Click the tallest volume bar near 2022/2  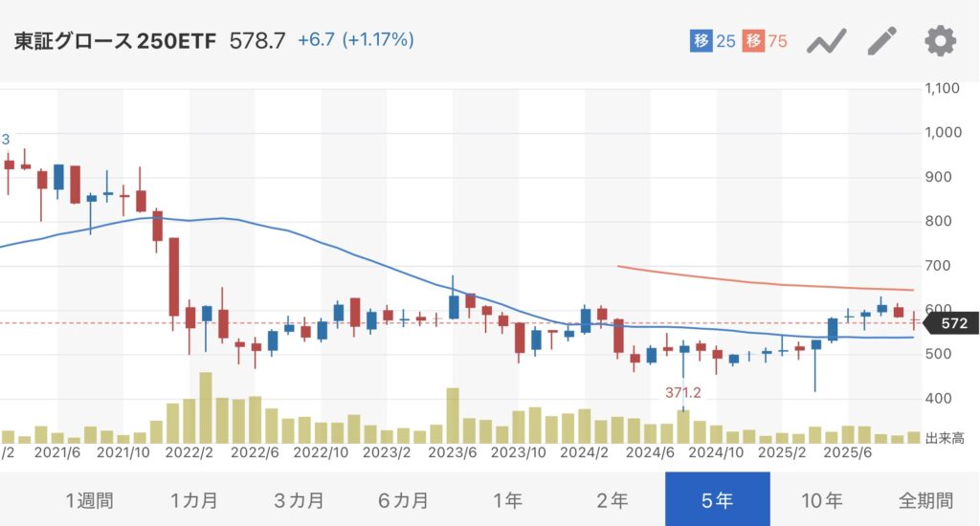click(205, 408)
